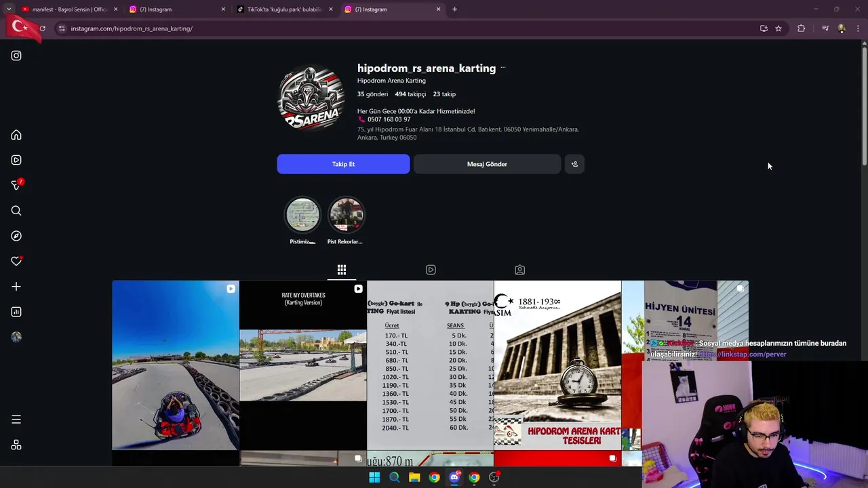868x488 pixels.
Task: Open the Explore compass icon
Action: pos(16,236)
